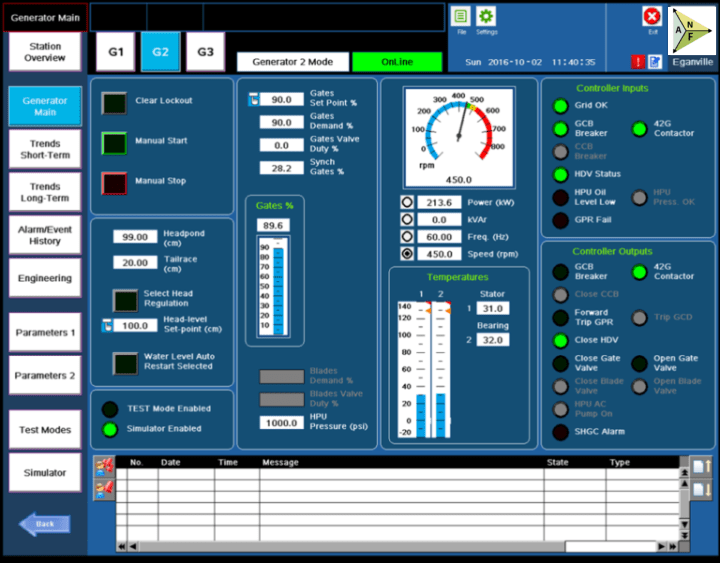This screenshot has height=563, width=720.
Task: Open the Station Overview page
Action: (x=45, y=52)
